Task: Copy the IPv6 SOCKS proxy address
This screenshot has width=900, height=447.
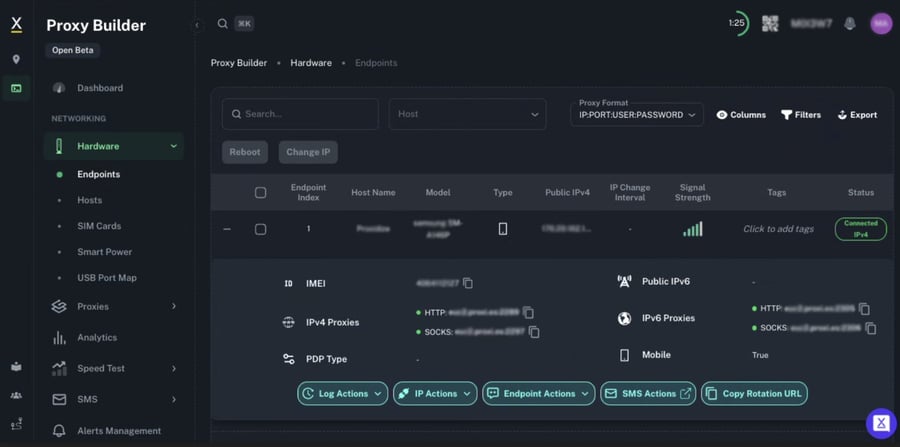Action: (871, 328)
